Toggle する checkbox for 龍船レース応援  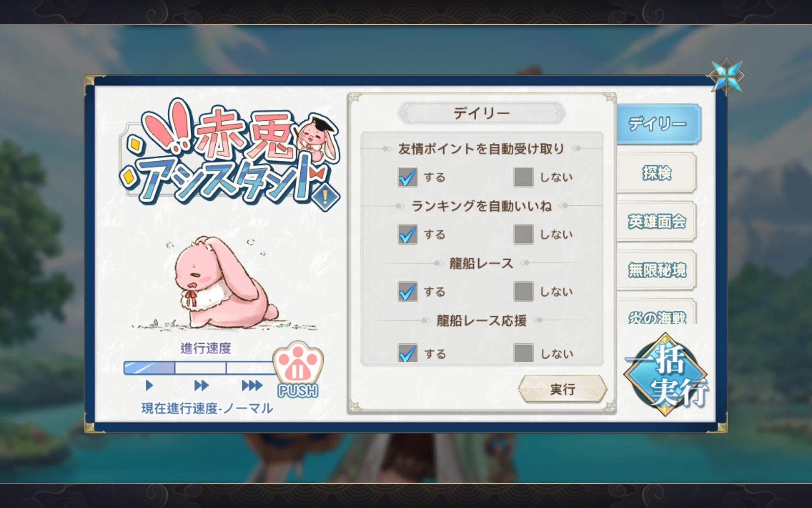[408, 353]
